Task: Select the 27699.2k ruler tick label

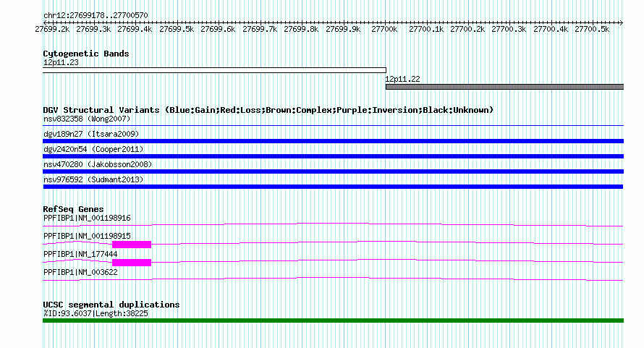Action: [52, 29]
